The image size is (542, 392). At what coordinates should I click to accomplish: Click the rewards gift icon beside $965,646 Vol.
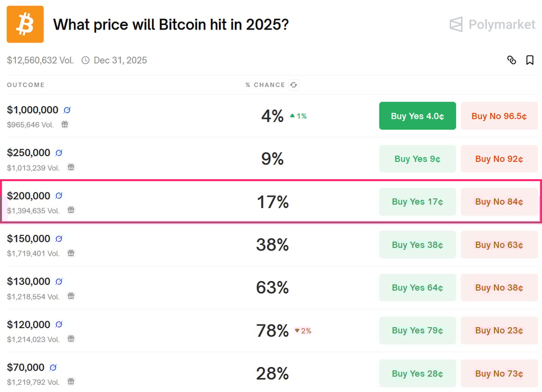(x=64, y=124)
